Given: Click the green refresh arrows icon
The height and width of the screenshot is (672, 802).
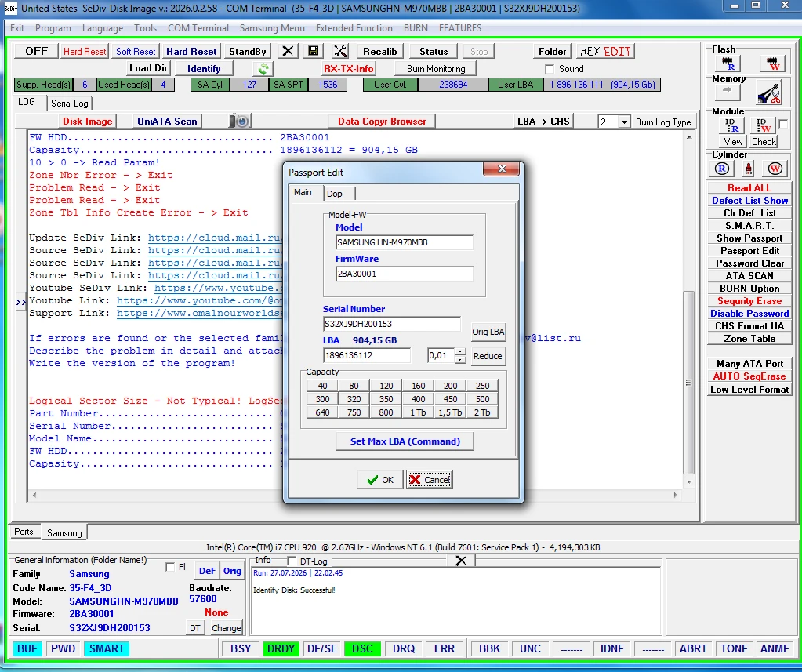Looking at the screenshot, I should (263, 68).
